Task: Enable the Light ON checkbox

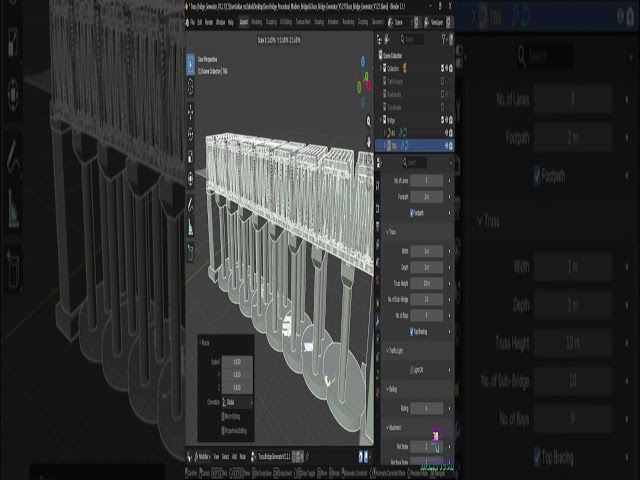Action: [x=411, y=370]
